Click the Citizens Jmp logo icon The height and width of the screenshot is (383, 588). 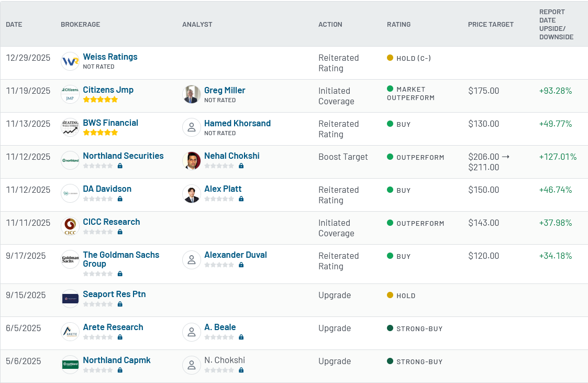point(70,94)
